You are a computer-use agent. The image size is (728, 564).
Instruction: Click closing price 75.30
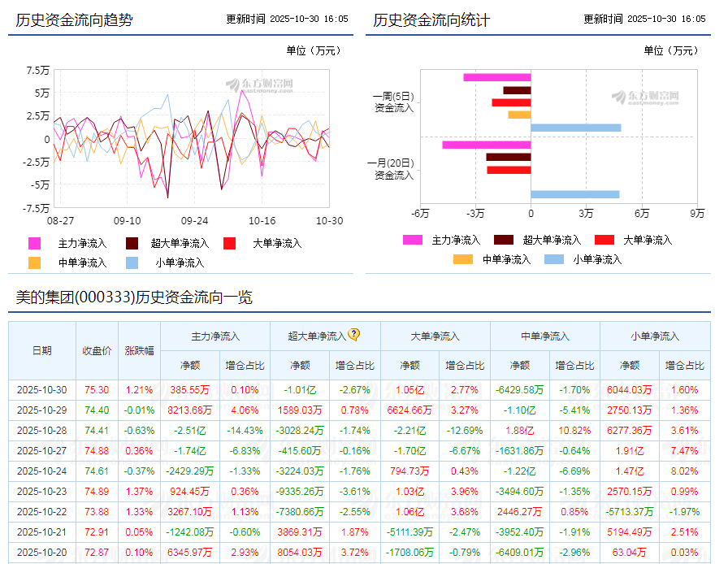coord(97,390)
